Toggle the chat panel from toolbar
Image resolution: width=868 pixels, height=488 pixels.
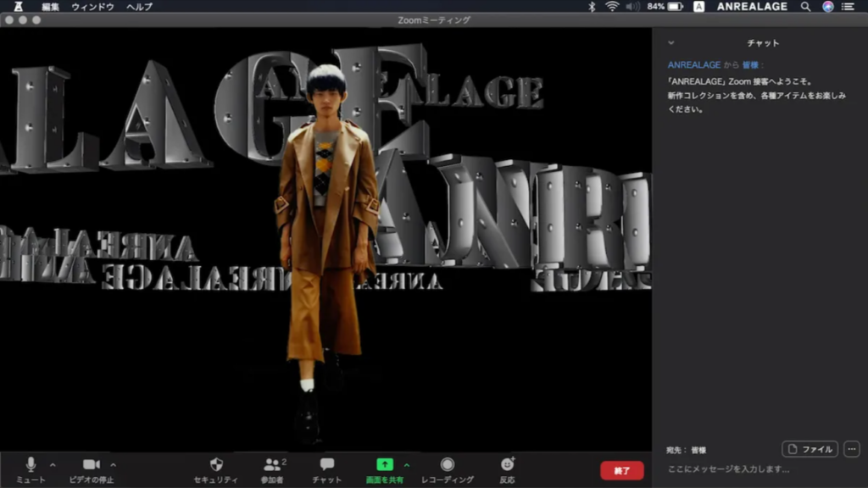coord(326,470)
